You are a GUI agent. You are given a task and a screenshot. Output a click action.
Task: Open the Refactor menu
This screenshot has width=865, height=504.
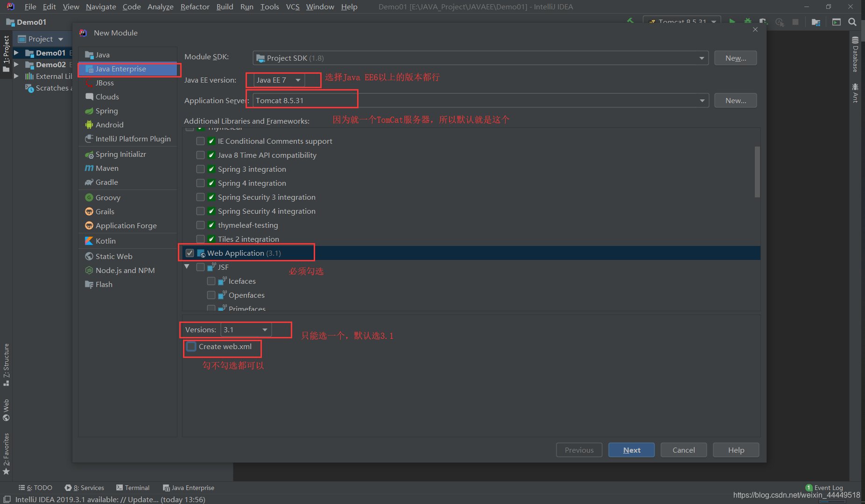(x=195, y=7)
